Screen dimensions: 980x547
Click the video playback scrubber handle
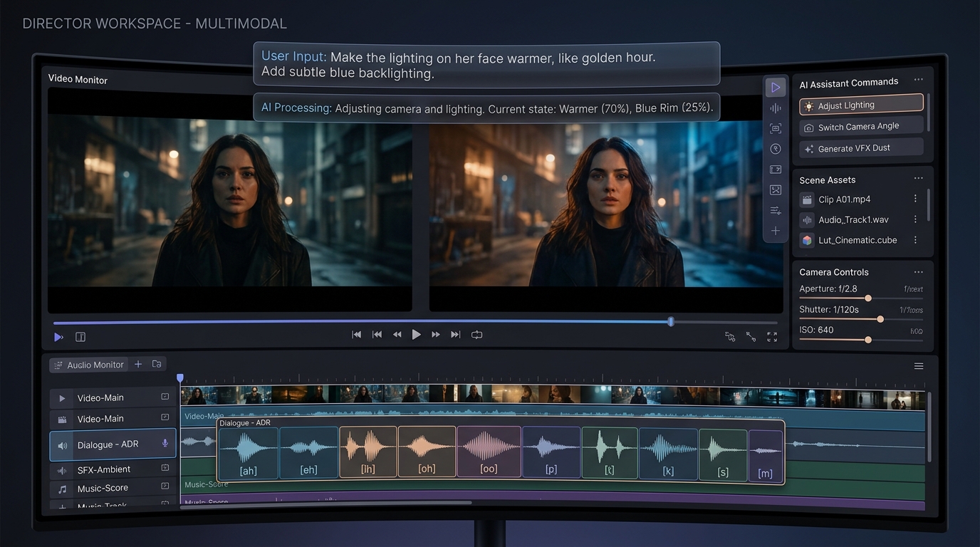click(x=671, y=322)
